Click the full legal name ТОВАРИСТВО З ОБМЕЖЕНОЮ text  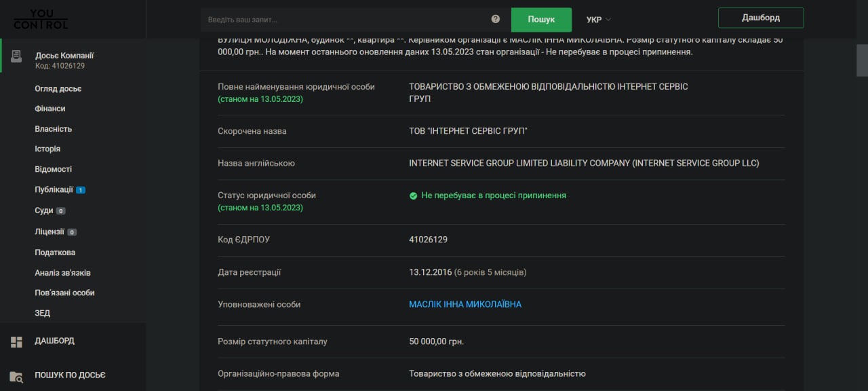coord(548,93)
